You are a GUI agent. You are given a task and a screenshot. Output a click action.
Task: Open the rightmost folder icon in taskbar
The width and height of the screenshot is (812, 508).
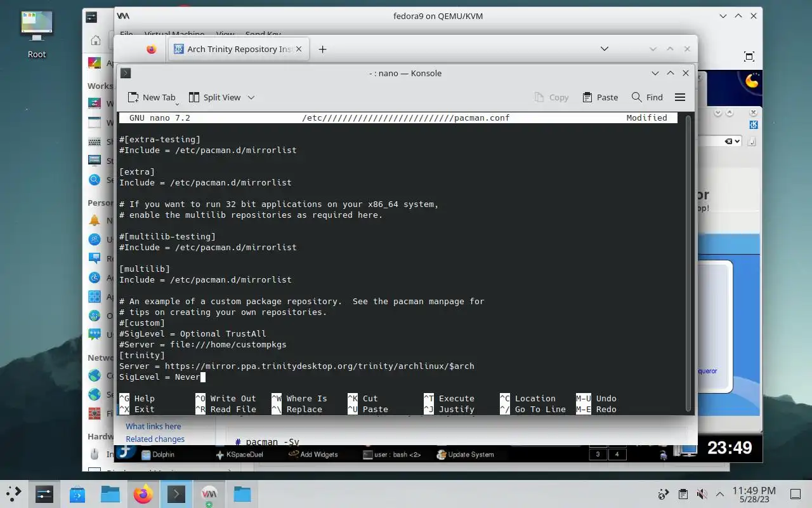click(x=242, y=494)
